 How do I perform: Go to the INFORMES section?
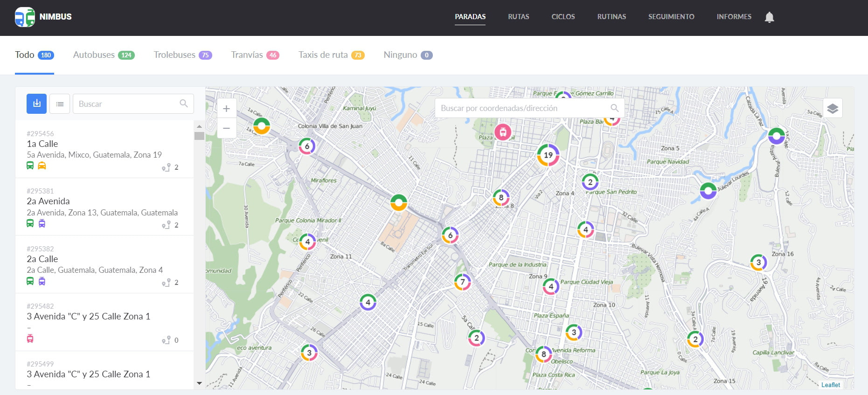click(x=734, y=17)
